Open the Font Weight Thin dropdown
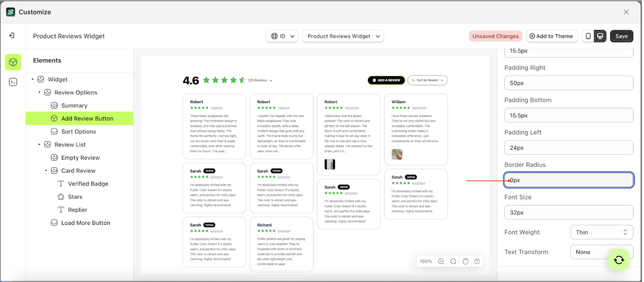 pyautogui.click(x=602, y=232)
